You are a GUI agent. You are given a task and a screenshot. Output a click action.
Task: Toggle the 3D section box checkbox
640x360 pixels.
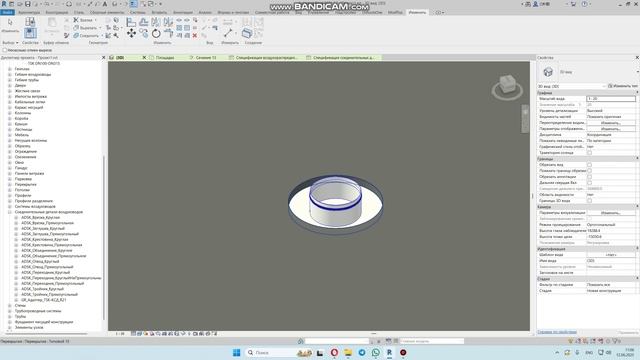[x=589, y=200]
